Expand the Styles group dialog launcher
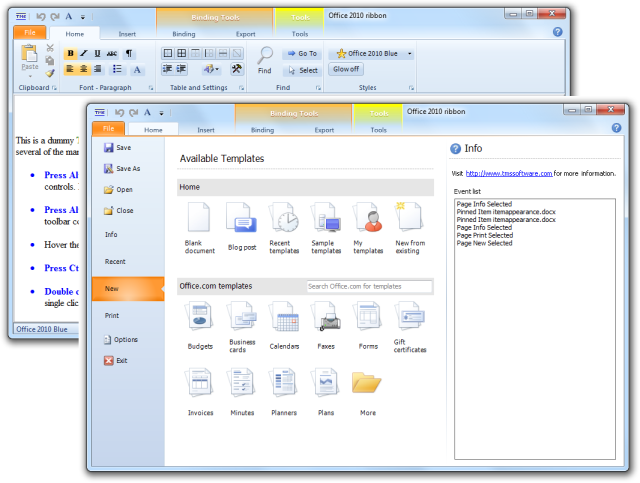The width and height of the screenshot is (640, 483). click(411, 88)
